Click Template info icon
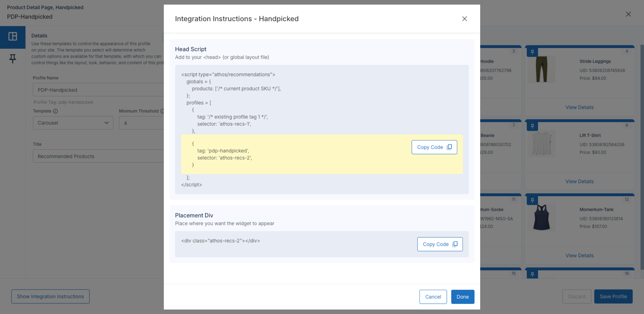Viewport: 644px width, 314px height. [55, 111]
